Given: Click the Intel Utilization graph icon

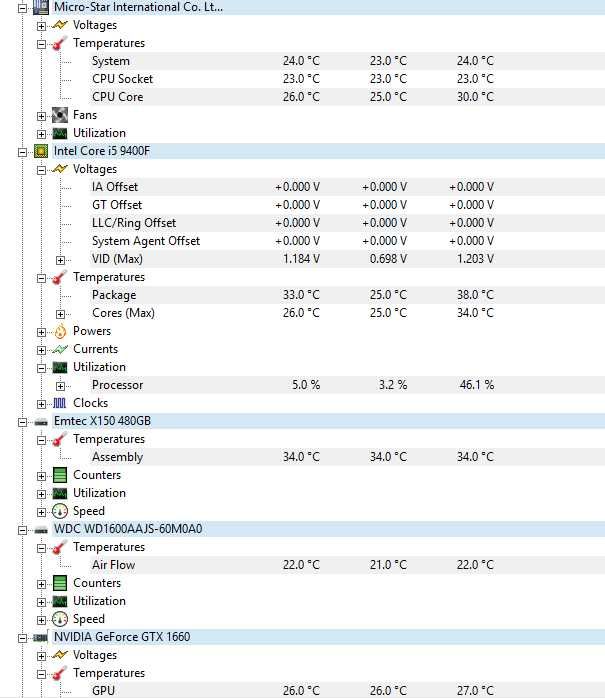Looking at the screenshot, I should tap(60, 367).
